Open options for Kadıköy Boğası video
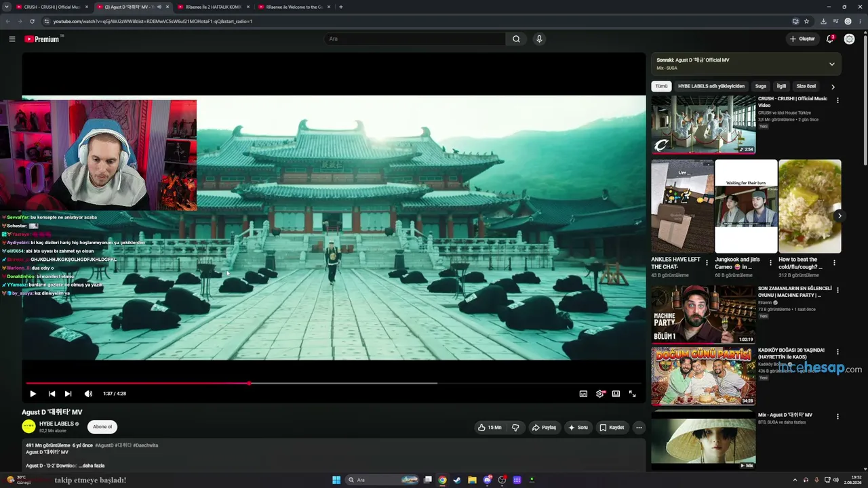 [837, 352]
